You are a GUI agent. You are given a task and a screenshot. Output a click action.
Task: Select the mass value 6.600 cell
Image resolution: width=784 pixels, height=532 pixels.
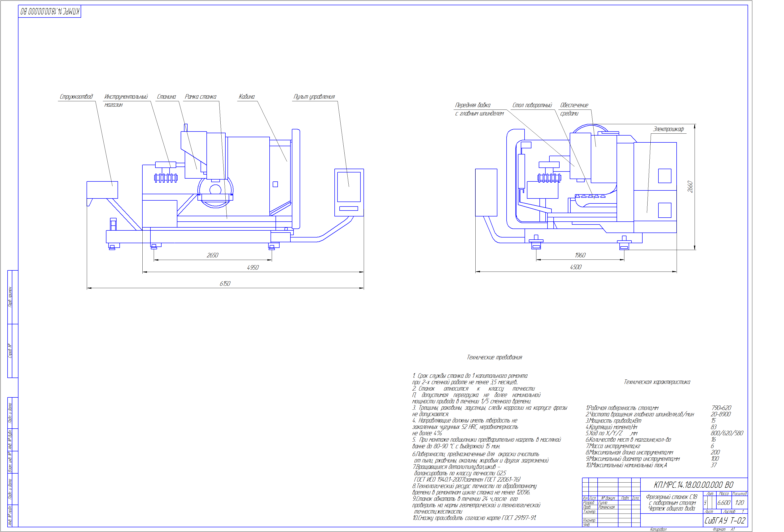[x=724, y=503]
